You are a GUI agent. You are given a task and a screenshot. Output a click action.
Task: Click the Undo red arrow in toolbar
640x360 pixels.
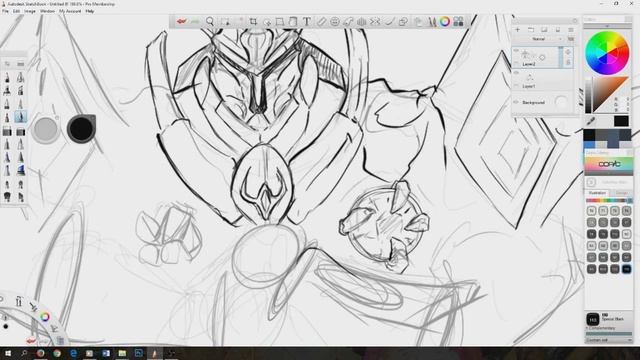click(181, 22)
